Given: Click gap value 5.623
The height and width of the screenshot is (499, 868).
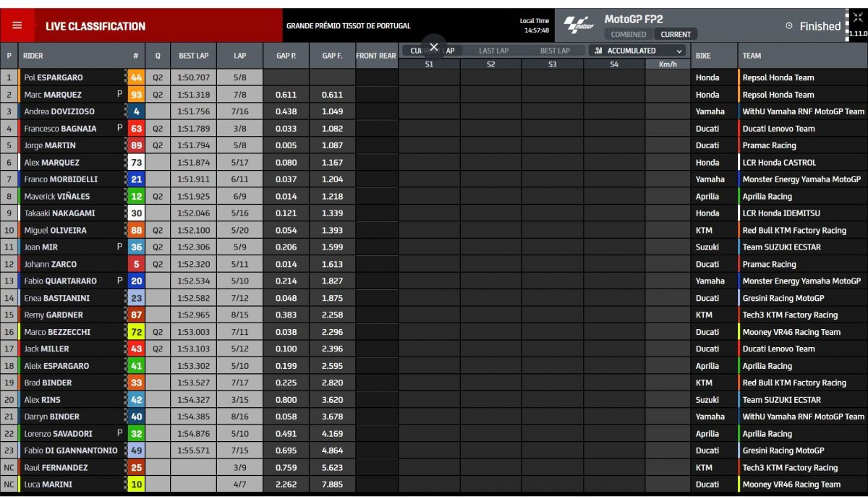Looking at the screenshot, I should [332, 468].
